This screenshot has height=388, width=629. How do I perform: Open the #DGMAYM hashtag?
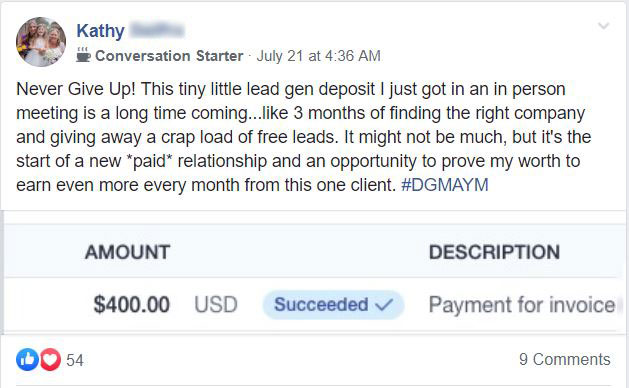[x=445, y=185]
